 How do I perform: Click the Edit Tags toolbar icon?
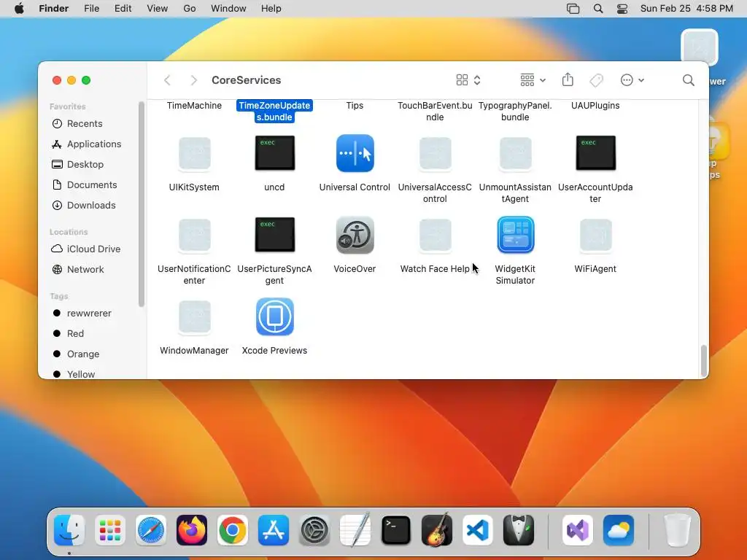(x=596, y=80)
